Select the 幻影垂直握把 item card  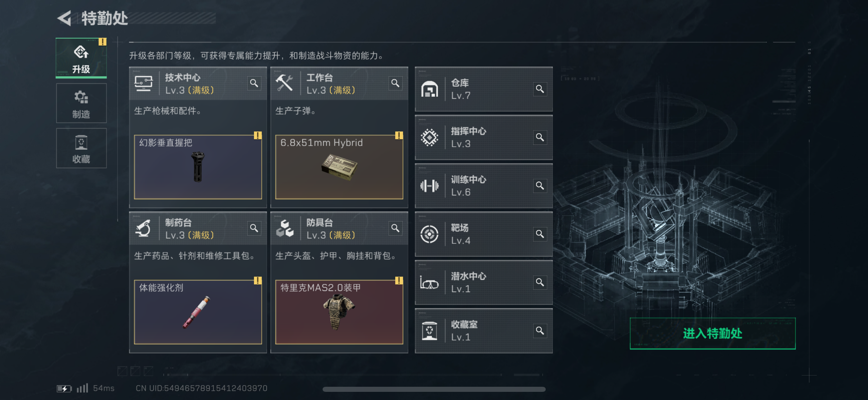coord(198,167)
